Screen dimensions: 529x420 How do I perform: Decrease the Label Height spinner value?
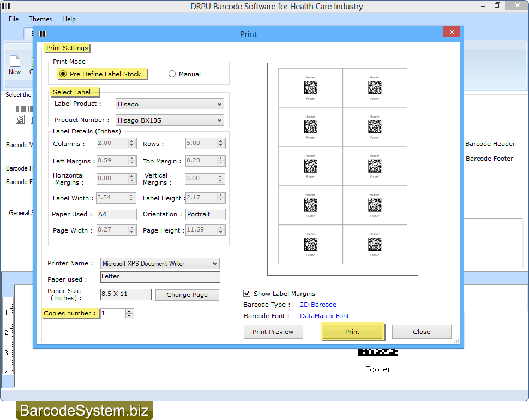[221, 200]
